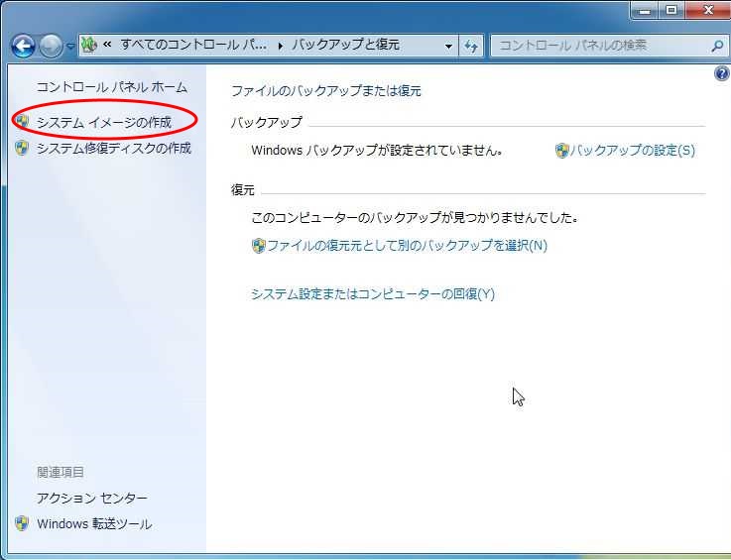Maximize the control panel window
The image size is (731, 560).
(x=671, y=10)
